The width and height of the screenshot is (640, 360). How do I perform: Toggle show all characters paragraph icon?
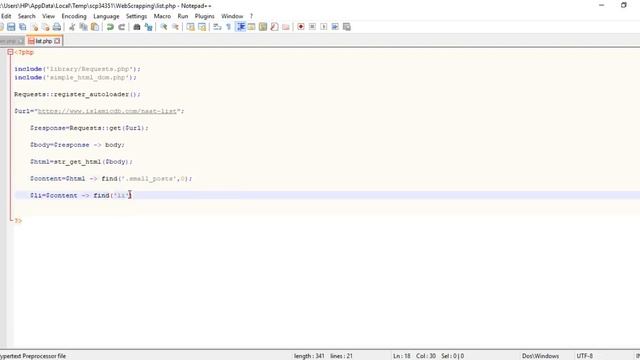coord(229,27)
